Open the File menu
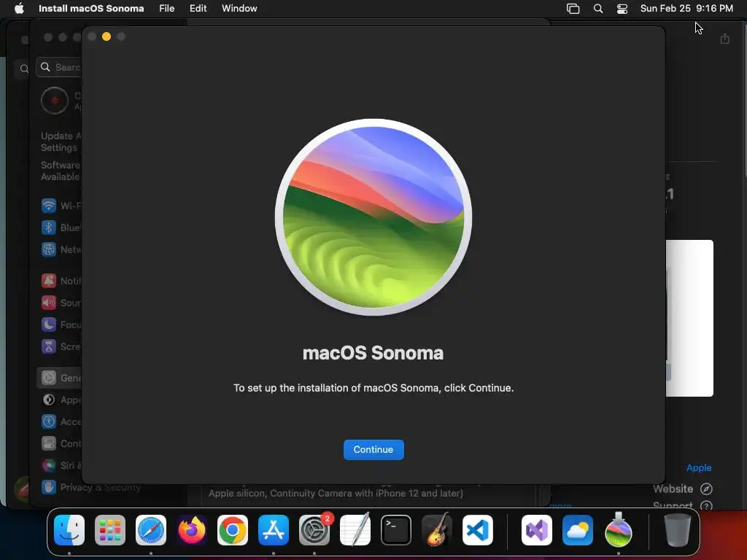 [167, 8]
